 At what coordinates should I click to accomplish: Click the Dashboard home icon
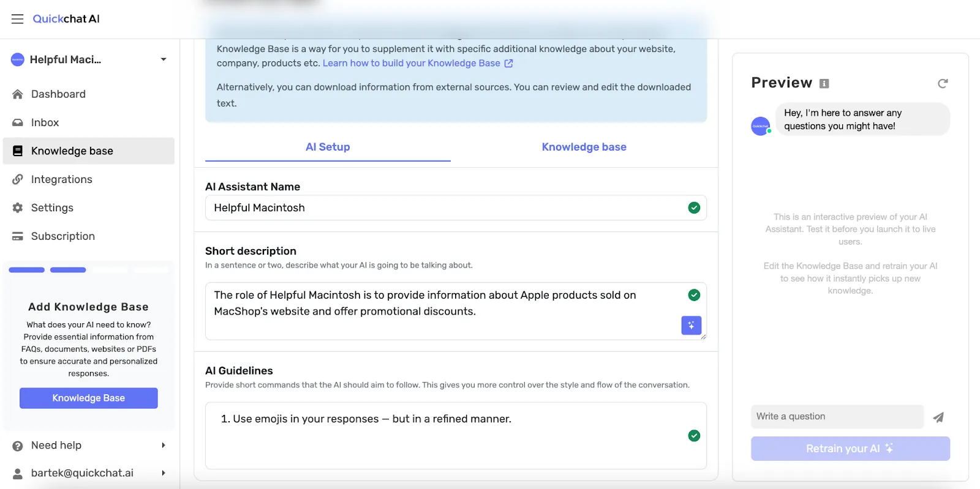click(x=18, y=94)
